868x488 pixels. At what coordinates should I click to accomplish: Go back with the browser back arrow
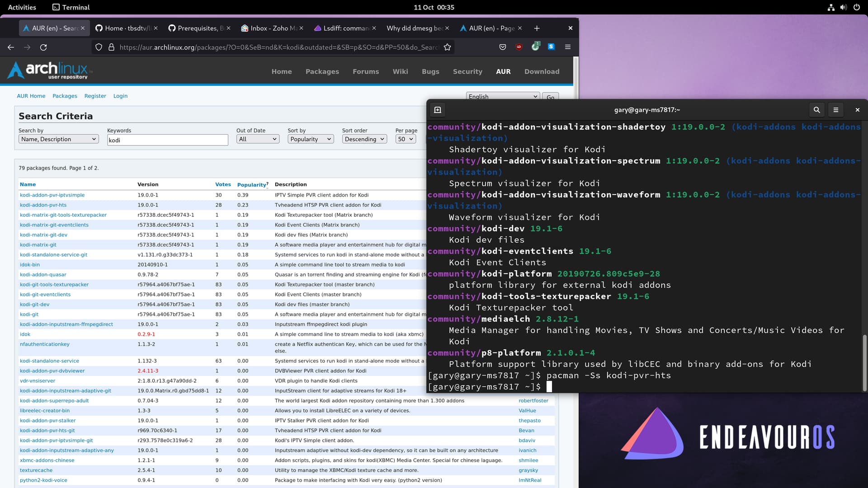pos(11,47)
